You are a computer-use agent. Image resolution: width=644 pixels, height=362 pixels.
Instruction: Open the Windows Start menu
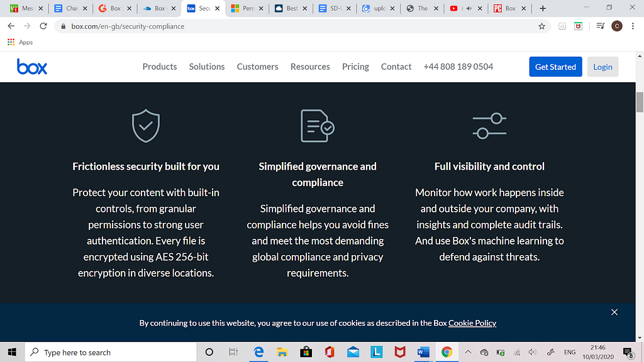coord(12,352)
